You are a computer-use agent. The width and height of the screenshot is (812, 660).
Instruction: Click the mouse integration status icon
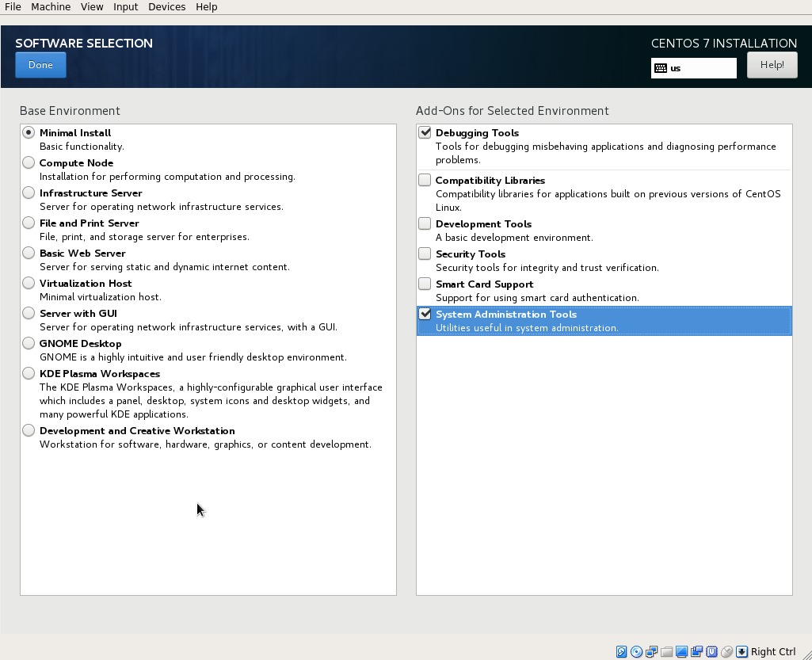click(726, 651)
